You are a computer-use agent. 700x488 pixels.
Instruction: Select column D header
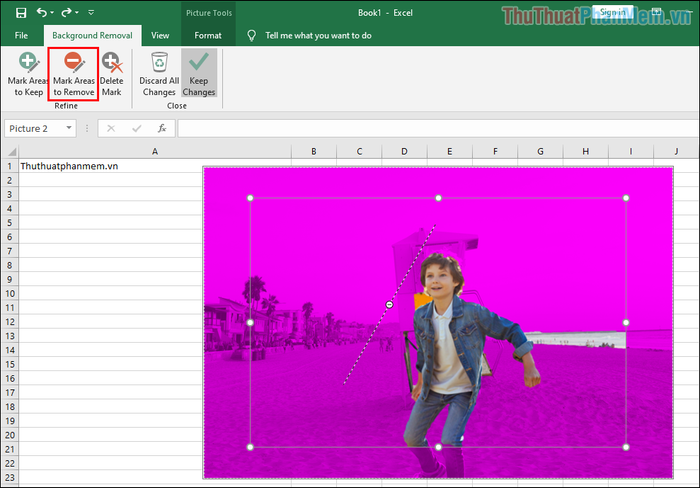[x=404, y=151]
